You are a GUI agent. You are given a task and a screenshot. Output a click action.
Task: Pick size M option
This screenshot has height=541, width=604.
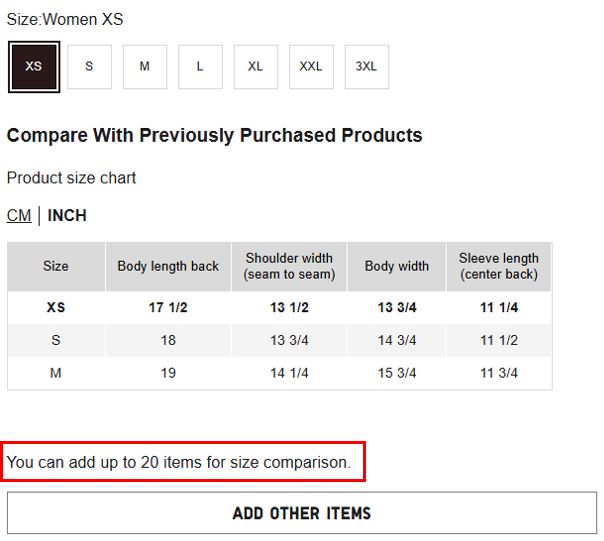coord(145,67)
